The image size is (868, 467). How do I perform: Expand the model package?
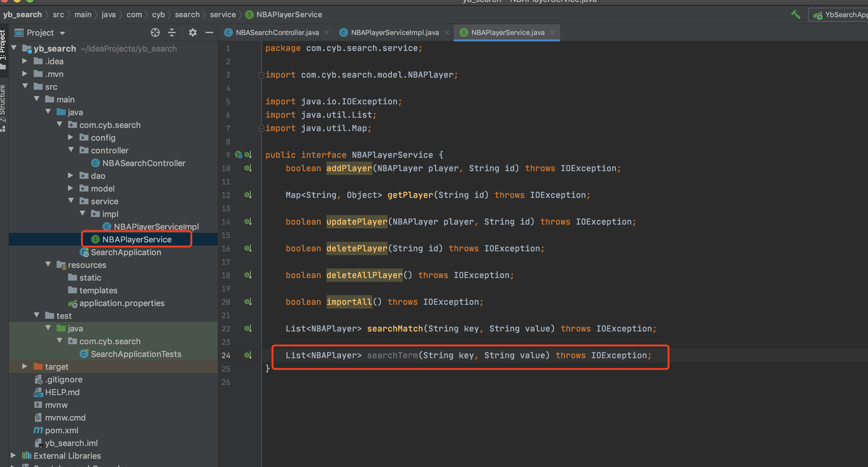70,188
